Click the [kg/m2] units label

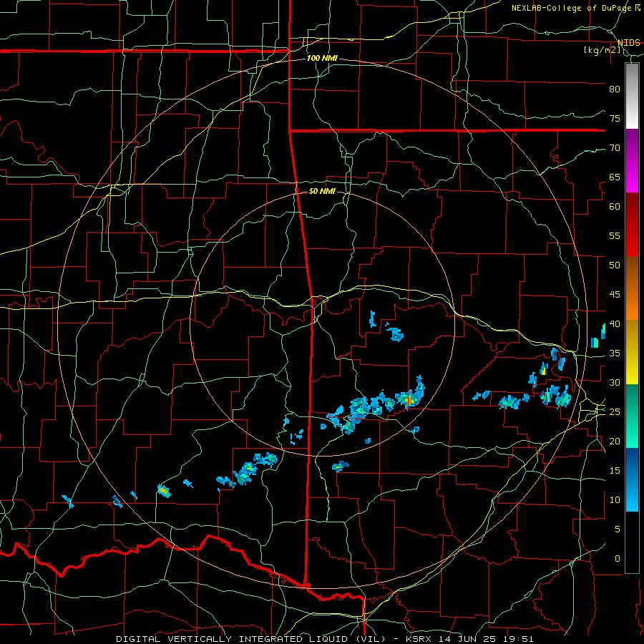602,50
